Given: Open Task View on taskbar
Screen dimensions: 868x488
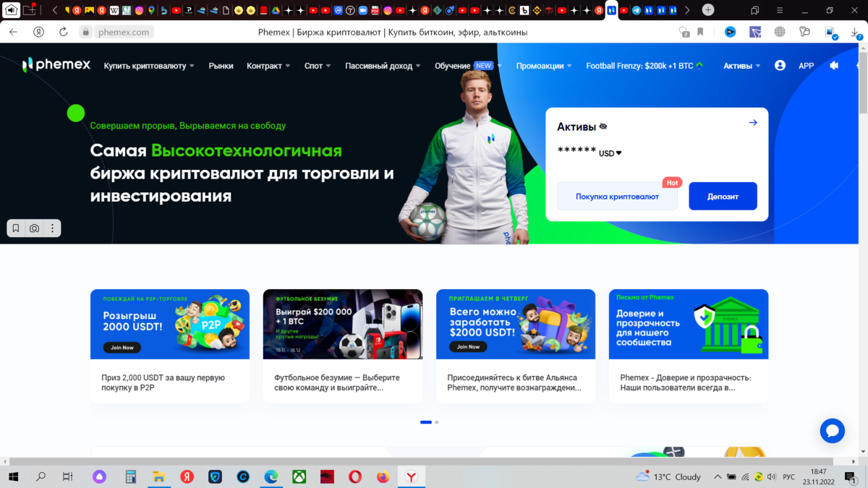Looking at the screenshot, I should 68,477.
